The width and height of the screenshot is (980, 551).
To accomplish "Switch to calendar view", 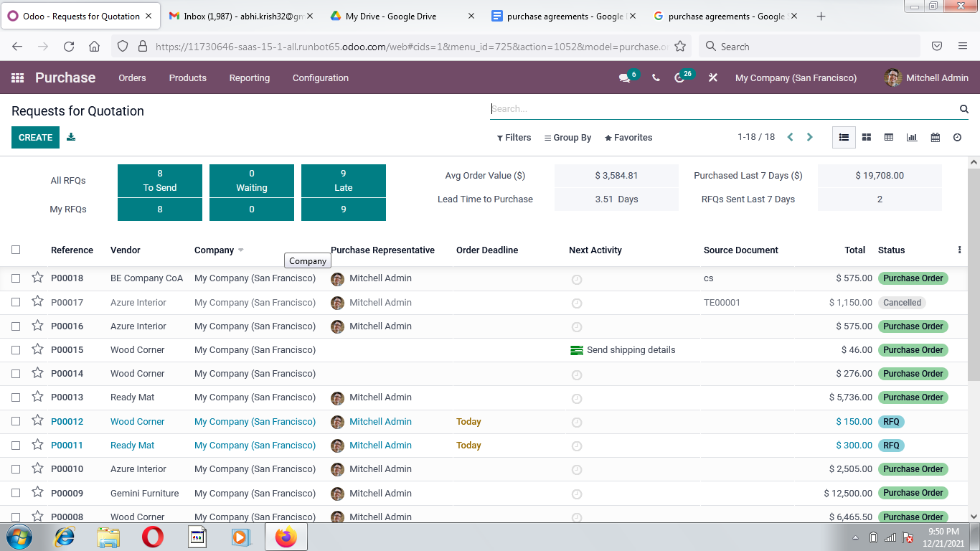I will pyautogui.click(x=936, y=137).
